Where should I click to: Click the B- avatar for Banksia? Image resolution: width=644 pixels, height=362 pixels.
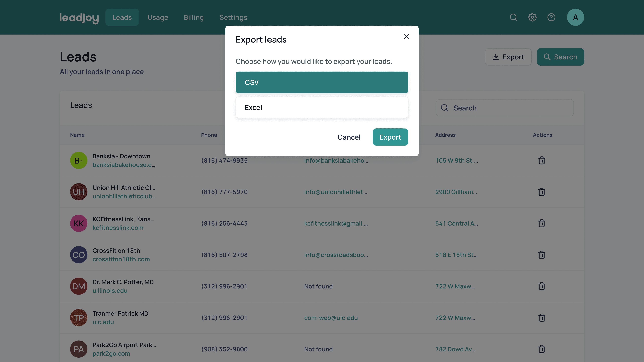pyautogui.click(x=78, y=160)
